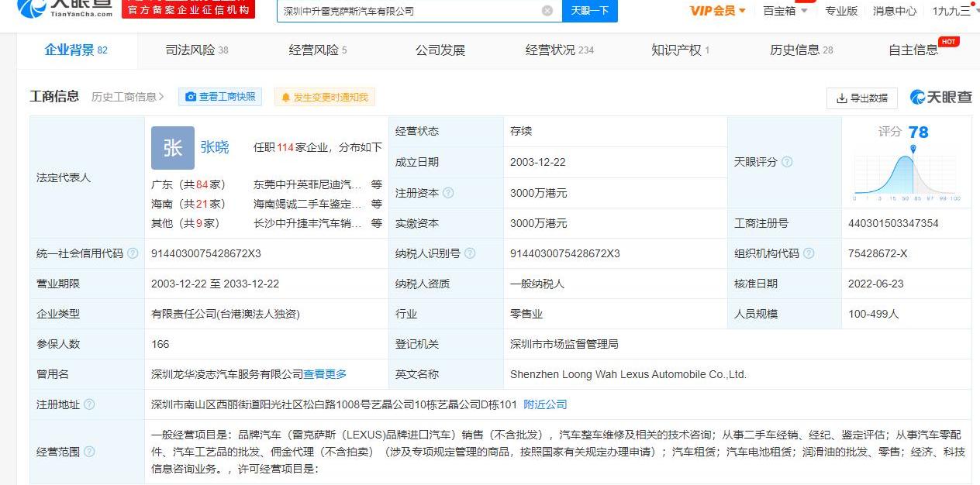
Task: Select the 历史信息 tab
Action: tap(802, 50)
